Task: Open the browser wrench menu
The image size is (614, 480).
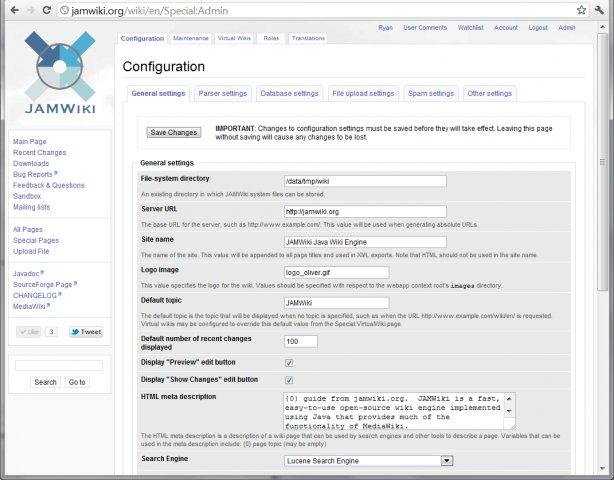Action: click(x=599, y=10)
